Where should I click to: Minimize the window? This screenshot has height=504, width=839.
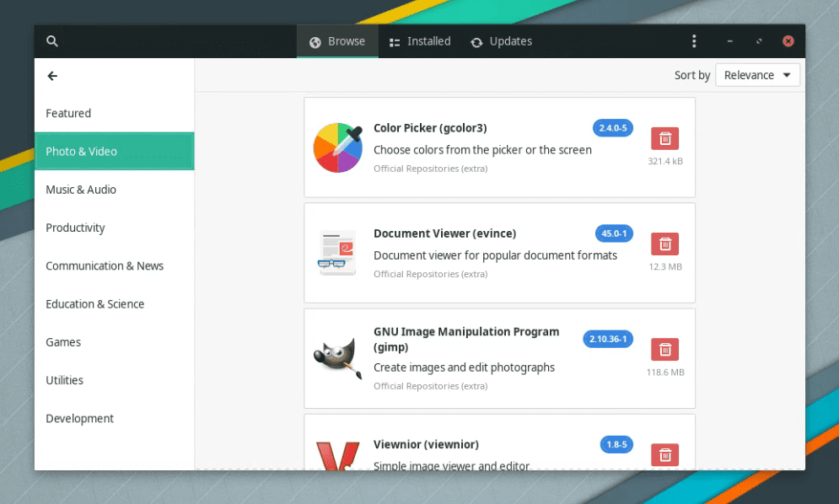pyautogui.click(x=730, y=41)
